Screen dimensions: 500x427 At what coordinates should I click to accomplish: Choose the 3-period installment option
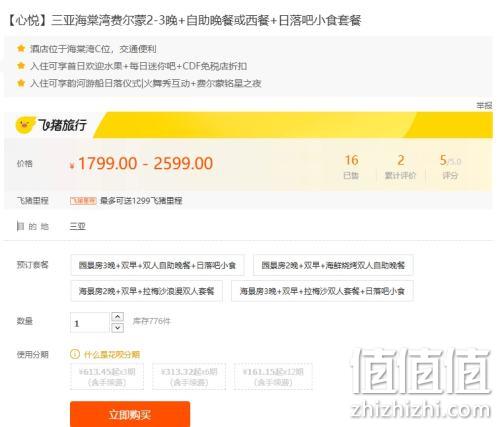click(x=107, y=377)
